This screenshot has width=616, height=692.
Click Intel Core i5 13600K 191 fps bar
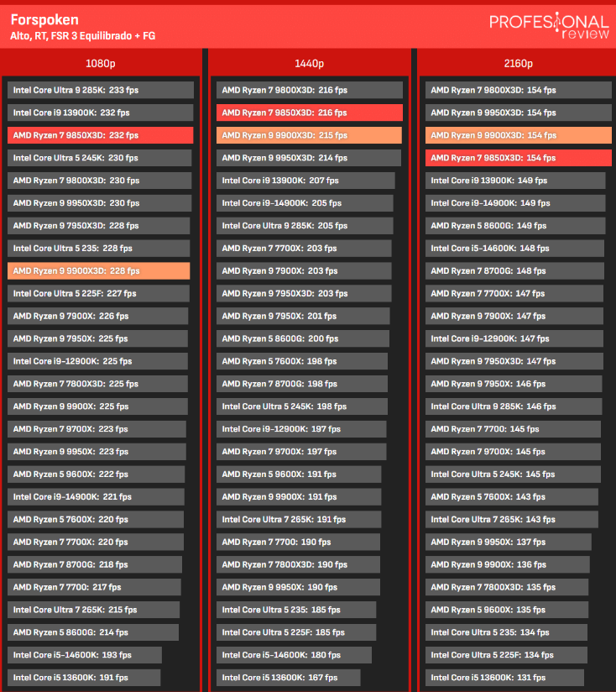click(x=84, y=678)
